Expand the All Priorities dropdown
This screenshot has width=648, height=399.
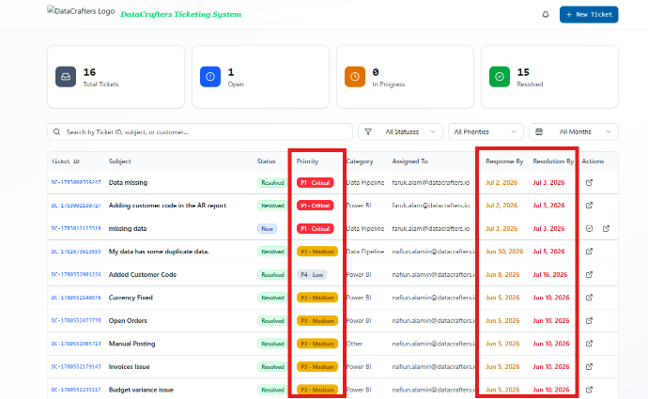(486, 132)
